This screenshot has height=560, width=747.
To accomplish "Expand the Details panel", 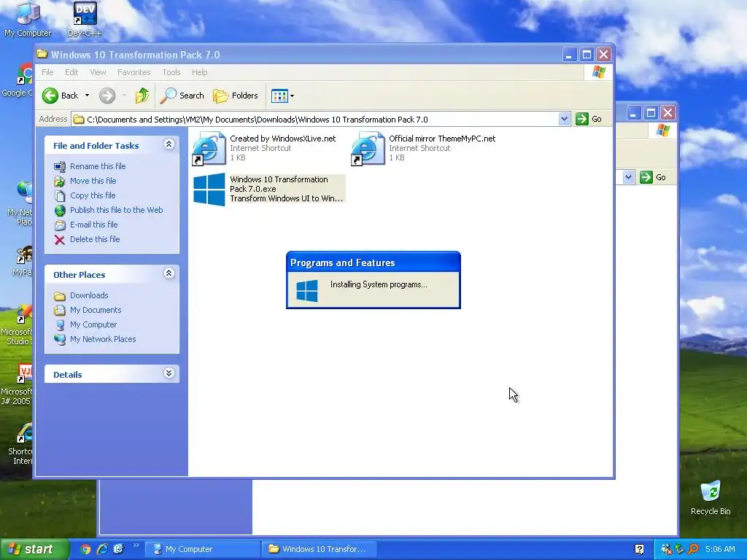I will (169, 373).
